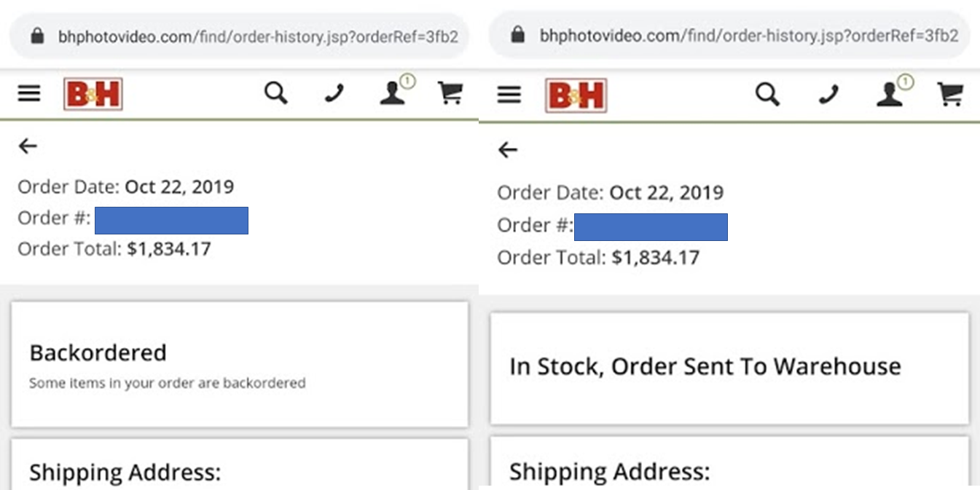The height and width of the screenshot is (490, 980).
Task: Click lock icon in right address bar
Action: click(518, 34)
